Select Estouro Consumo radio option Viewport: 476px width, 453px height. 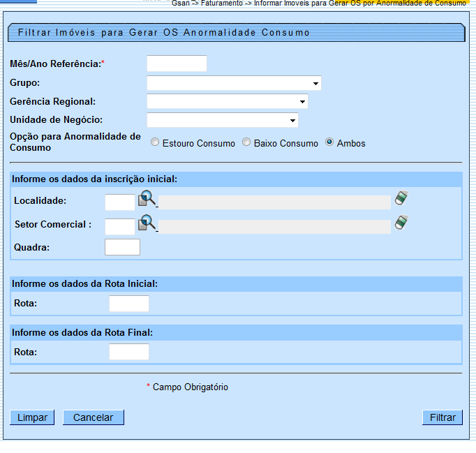pos(155,142)
